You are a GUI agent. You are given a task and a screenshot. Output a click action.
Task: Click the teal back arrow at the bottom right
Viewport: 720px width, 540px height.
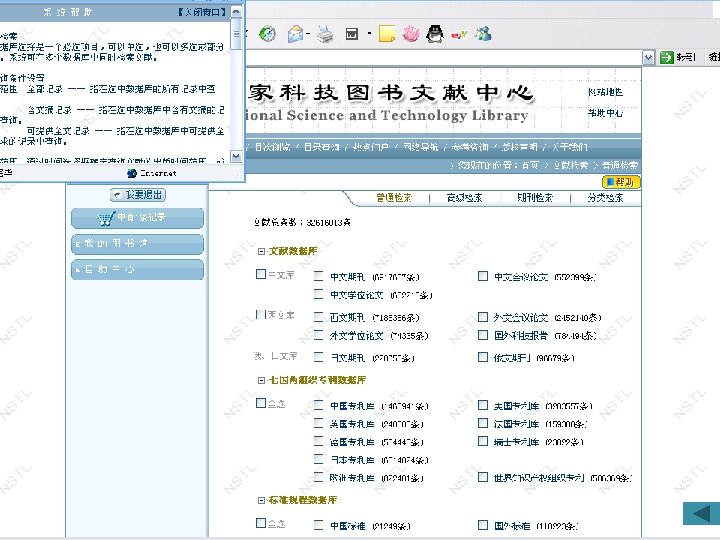[701, 513]
